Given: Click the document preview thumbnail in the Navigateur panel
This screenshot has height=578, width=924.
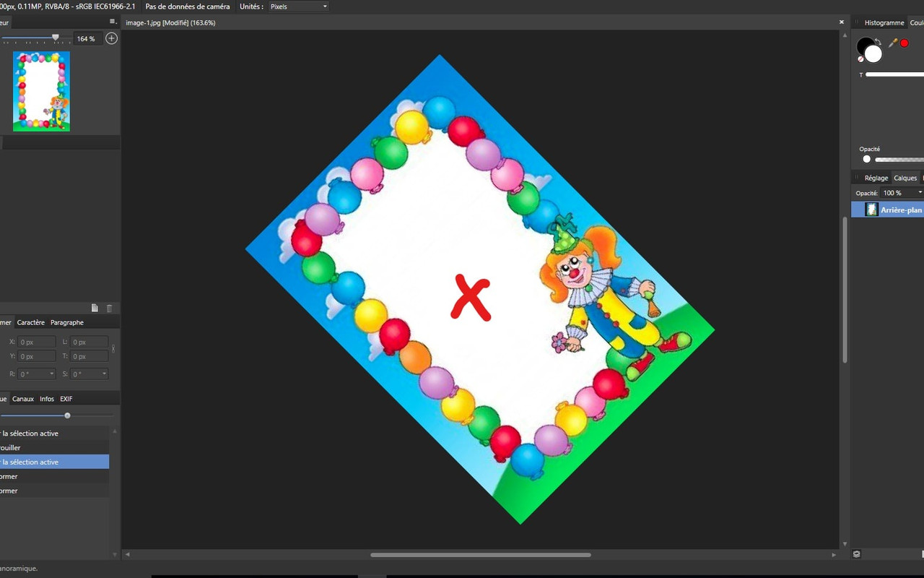Looking at the screenshot, I should [41, 91].
